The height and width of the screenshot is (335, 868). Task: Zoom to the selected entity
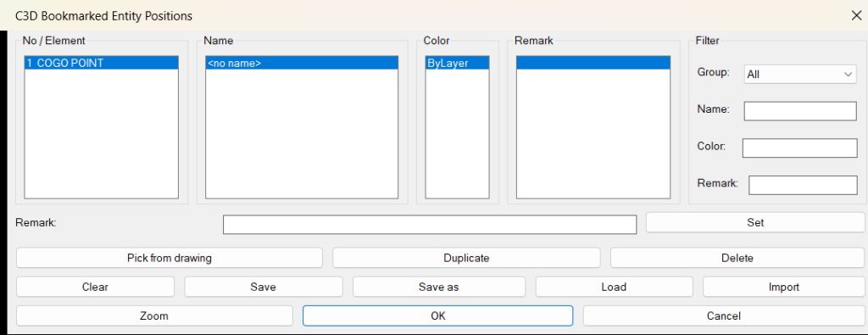(x=154, y=316)
